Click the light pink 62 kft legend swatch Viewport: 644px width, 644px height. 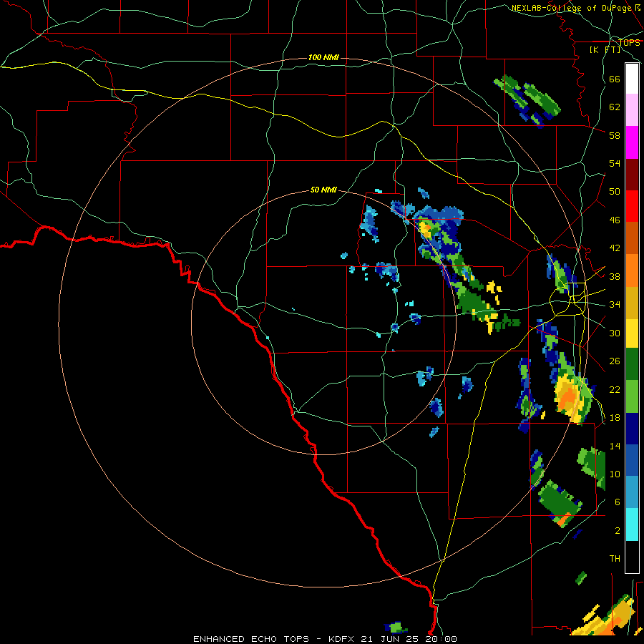pos(632,109)
